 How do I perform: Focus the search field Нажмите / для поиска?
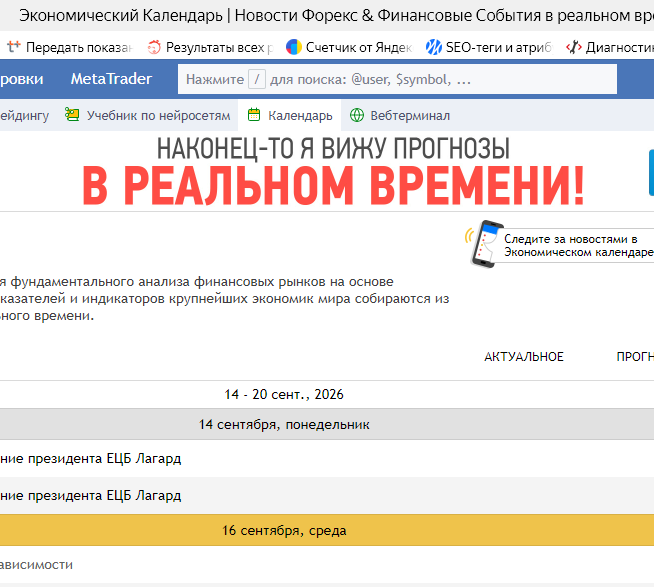(x=397, y=79)
